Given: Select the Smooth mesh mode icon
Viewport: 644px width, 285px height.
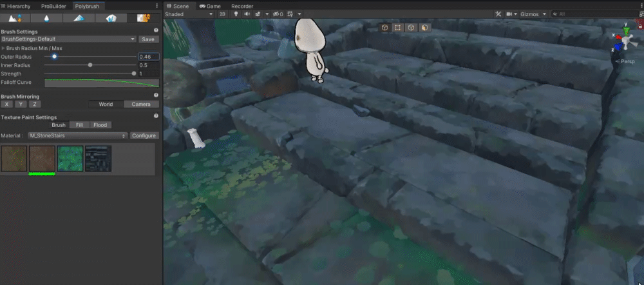Looking at the screenshot, I should (46, 18).
